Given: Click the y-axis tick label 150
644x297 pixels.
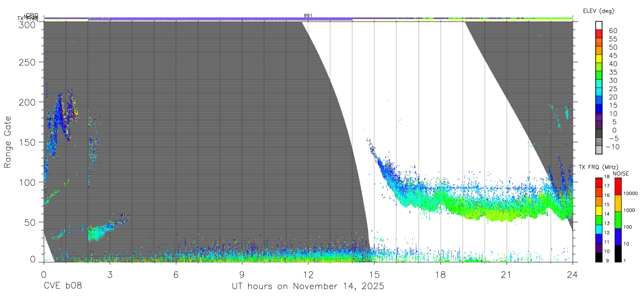Looking at the screenshot, I should [x=27, y=141].
